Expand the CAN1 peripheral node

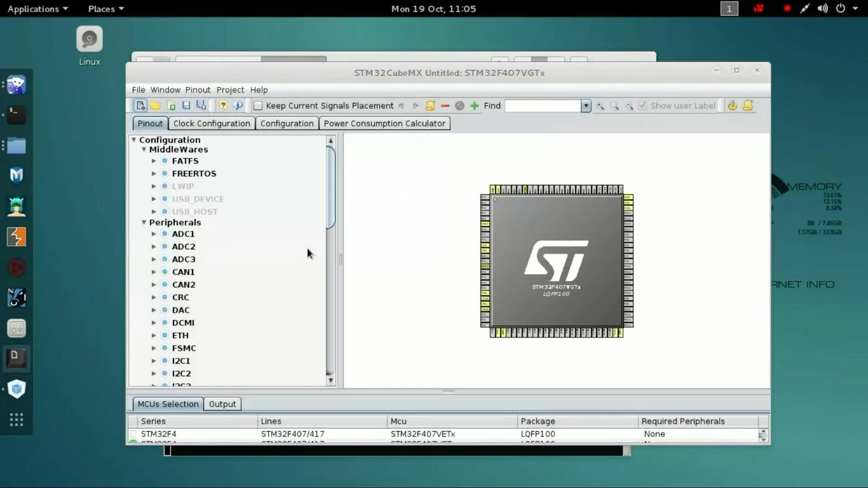click(x=154, y=272)
